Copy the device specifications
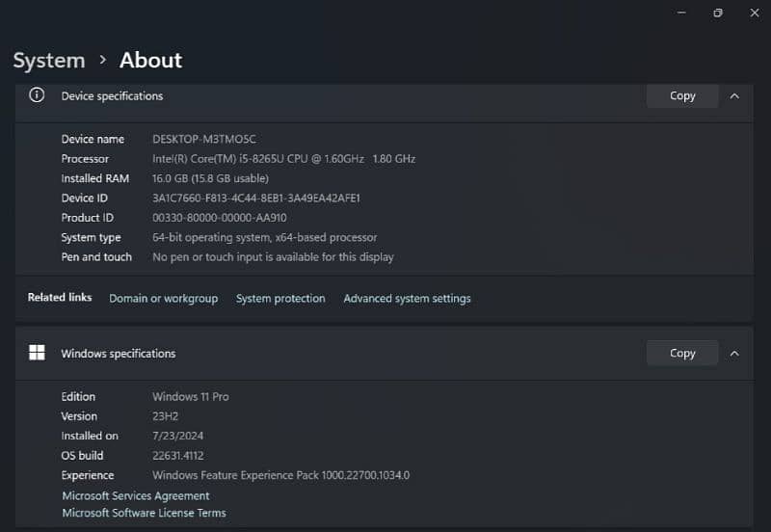 point(682,95)
